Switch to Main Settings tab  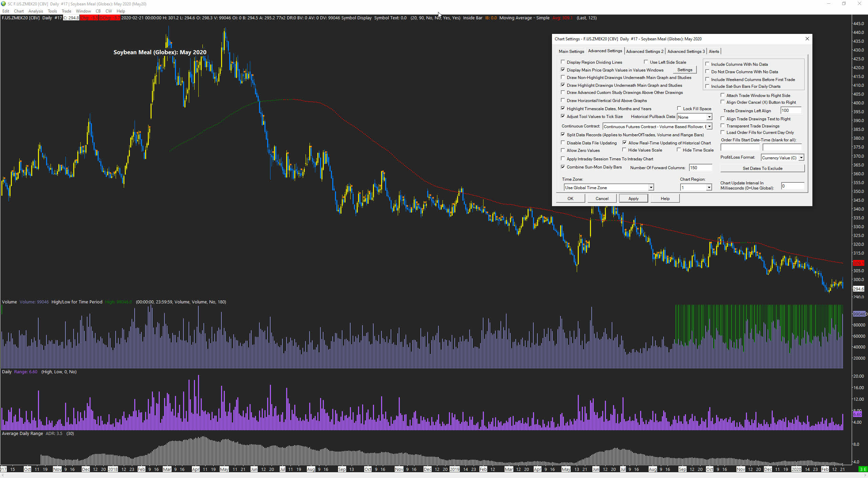(x=571, y=51)
